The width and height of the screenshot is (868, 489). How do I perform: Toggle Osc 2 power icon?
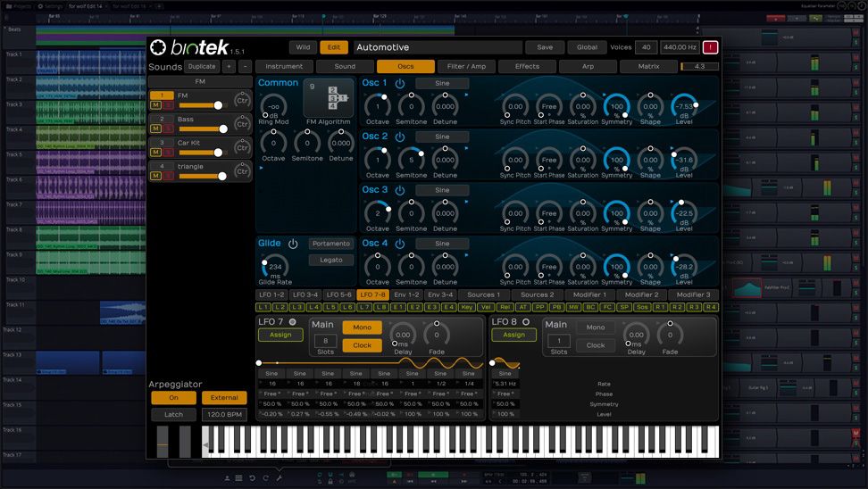tap(400, 137)
